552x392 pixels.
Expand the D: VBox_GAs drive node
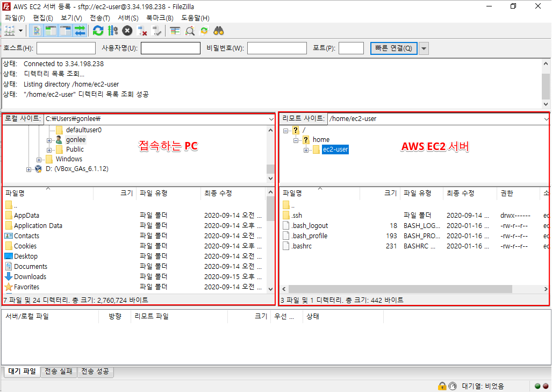tap(28, 169)
